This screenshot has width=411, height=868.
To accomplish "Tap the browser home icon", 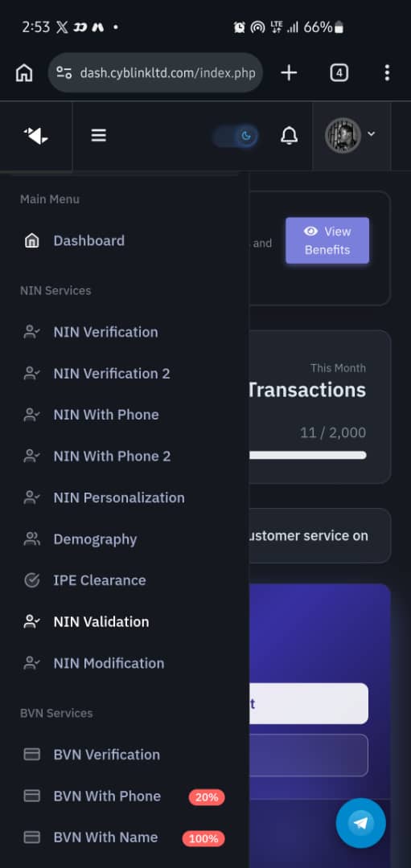I will [24, 73].
